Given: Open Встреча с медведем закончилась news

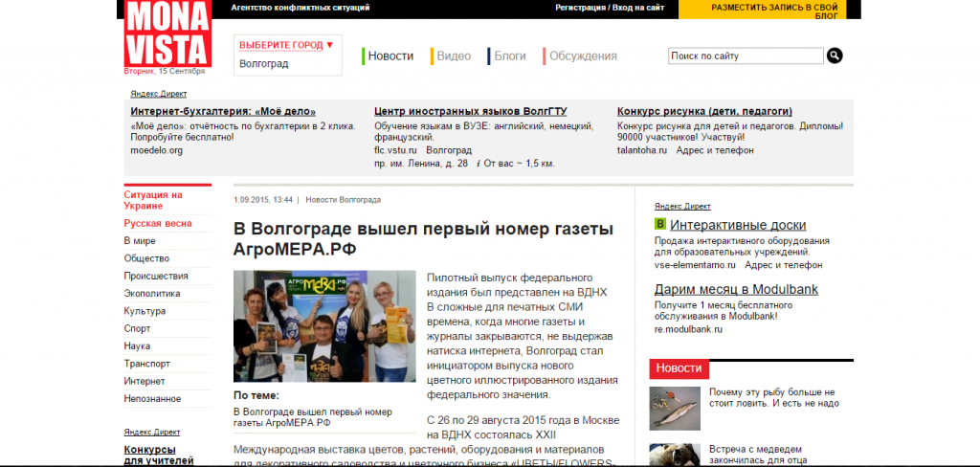Looking at the screenshot, I should [x=756, y=455].
